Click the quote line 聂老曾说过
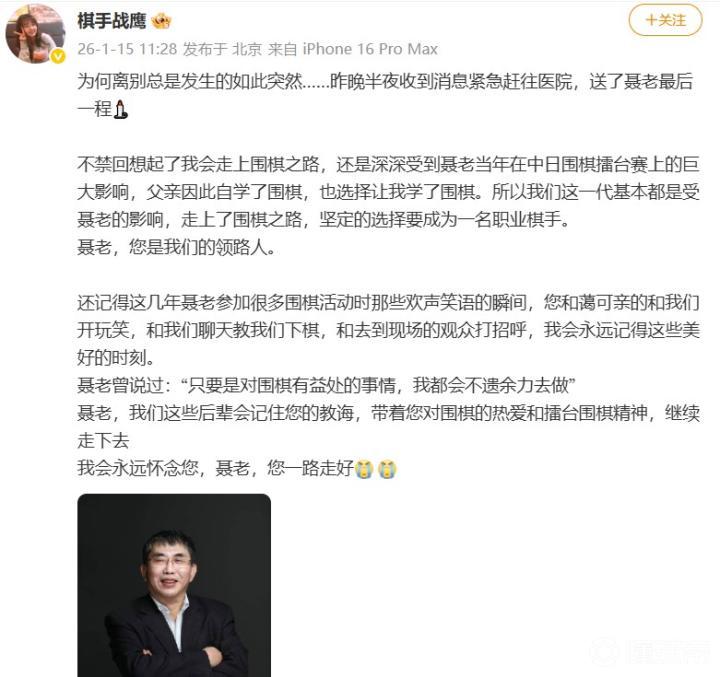Image resolution: width=720 pixels, height=677 pixels. pyautogui.click(x=326, y=385)
